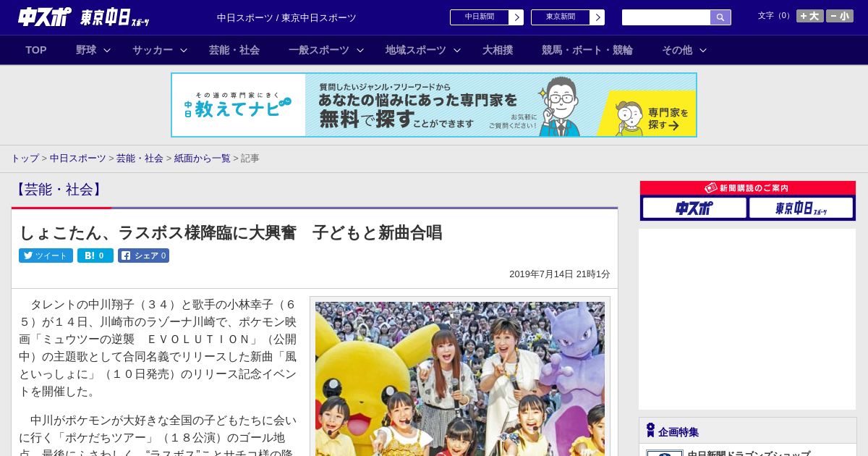Screen dimensions: 868x456
Task: Expand the 野球 dropdown chevron
Action: point(107,50)
